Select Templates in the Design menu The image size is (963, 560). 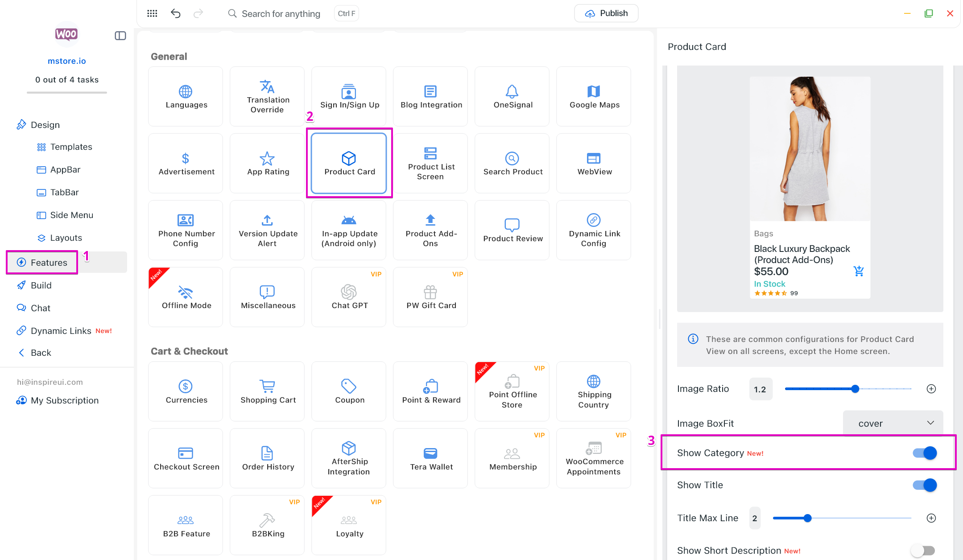71,147
